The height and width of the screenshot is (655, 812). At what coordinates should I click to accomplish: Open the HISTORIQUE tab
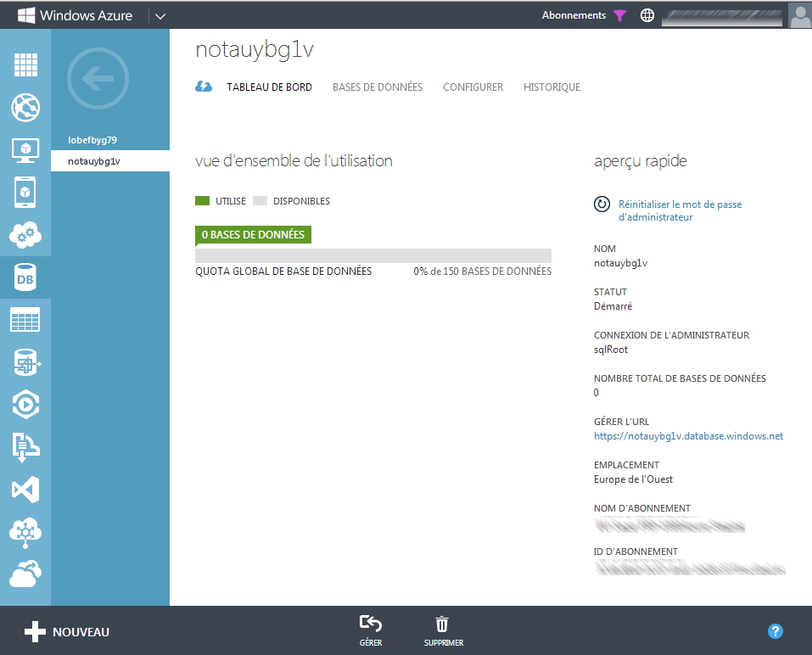[x=552, y=87]
